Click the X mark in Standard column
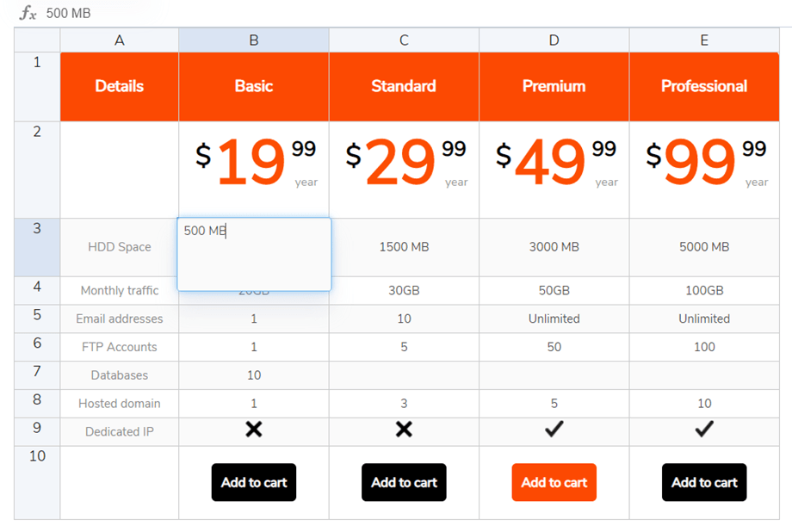 pos(404,430)
